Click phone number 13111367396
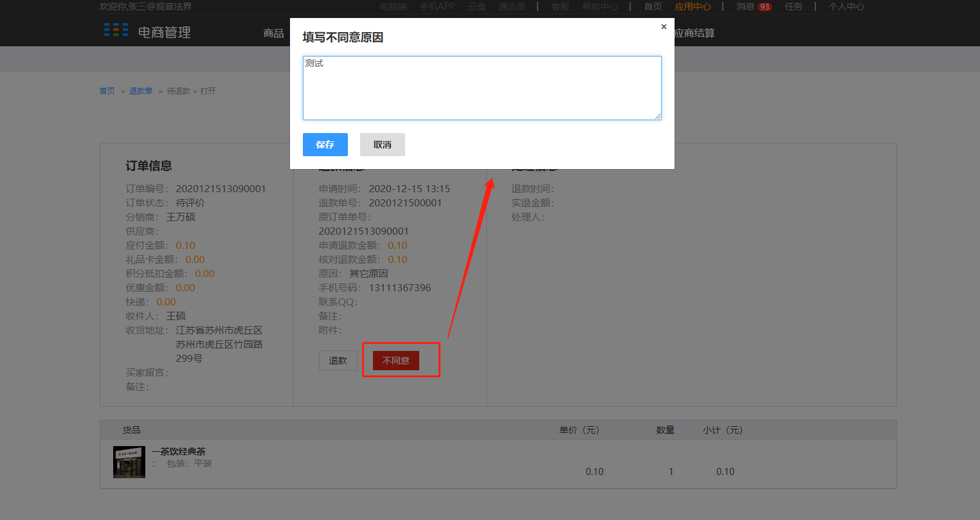 [400, 288]
